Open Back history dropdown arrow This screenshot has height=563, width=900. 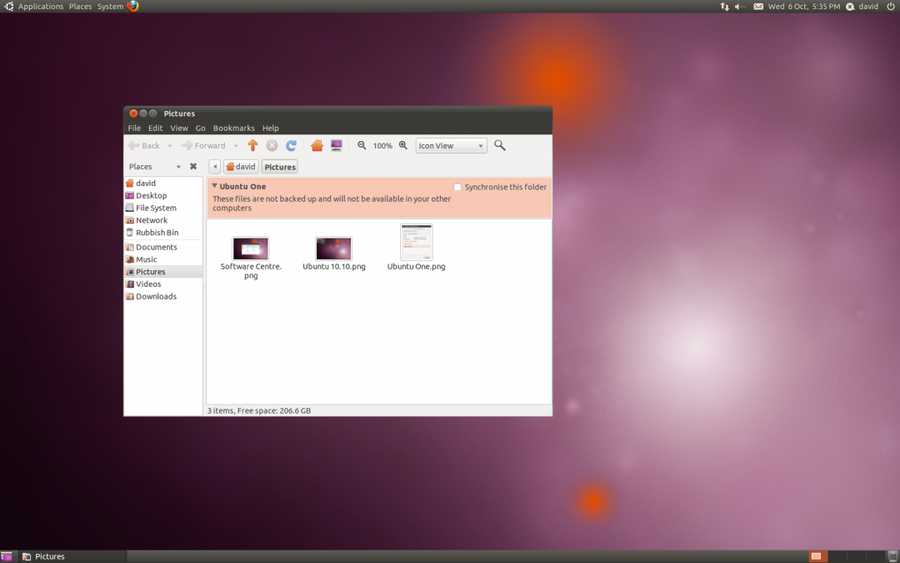[170, 146]
